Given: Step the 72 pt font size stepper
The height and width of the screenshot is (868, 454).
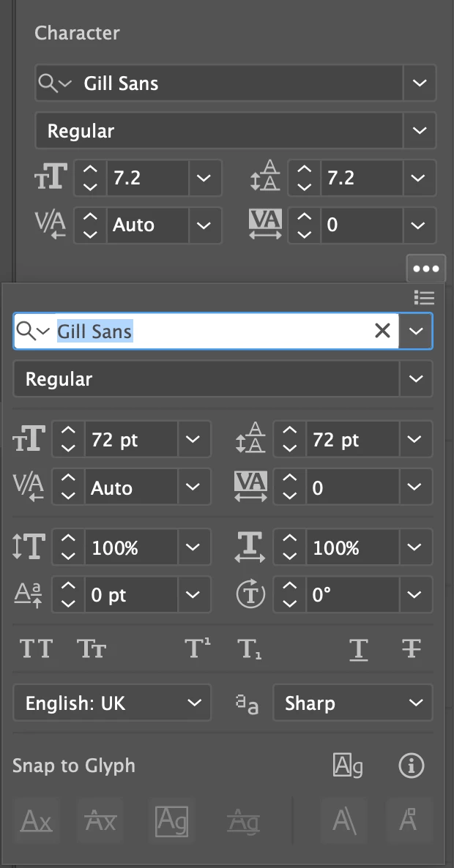Looking at the screenshot, I should [x=69, y=440].
